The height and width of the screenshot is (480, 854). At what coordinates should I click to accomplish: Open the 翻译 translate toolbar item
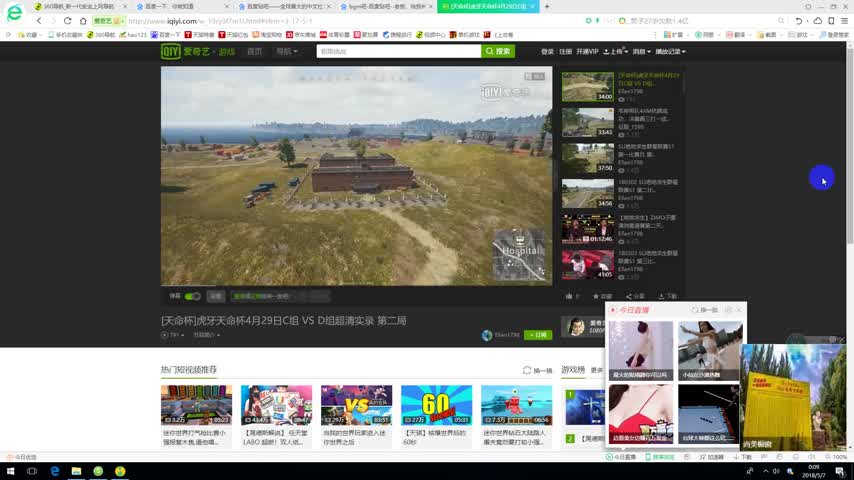click(x=736, y=34)
